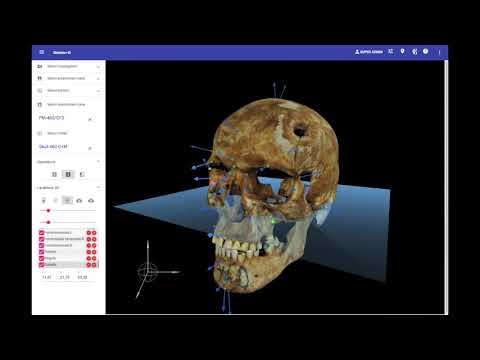Expand the first select row chevron
The image size is (480, 360).
(98, 67)
